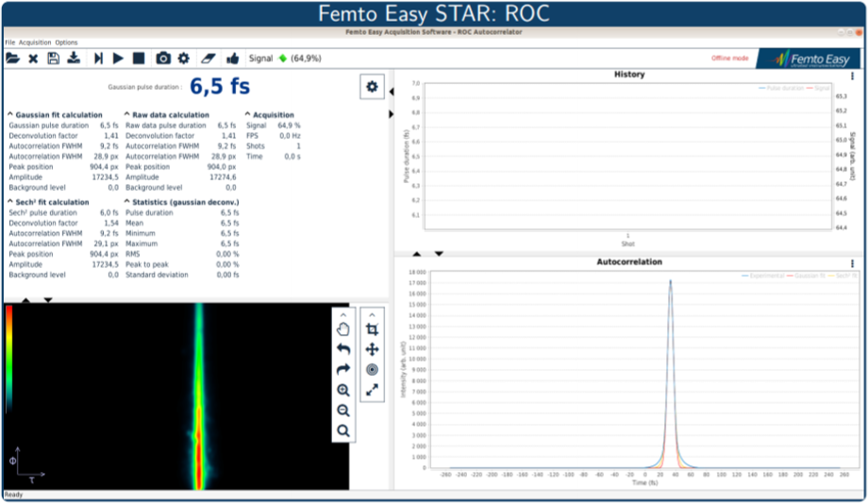Click the circular target icon
Screen dimensions: 868x504
click(372, 369)
